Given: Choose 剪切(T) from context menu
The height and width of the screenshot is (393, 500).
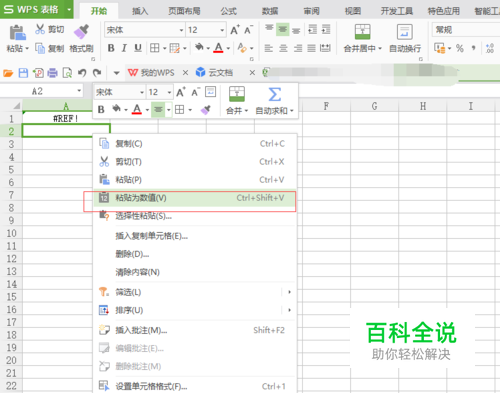Looking at the screenshot, I should click(195, 162).
